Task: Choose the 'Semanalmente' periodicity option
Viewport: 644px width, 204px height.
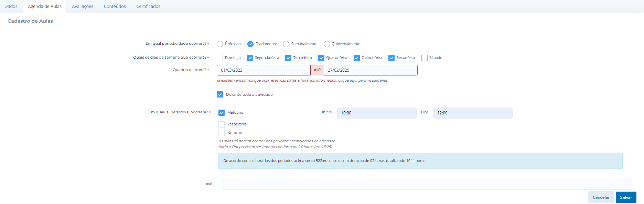Action: point(286,44)
